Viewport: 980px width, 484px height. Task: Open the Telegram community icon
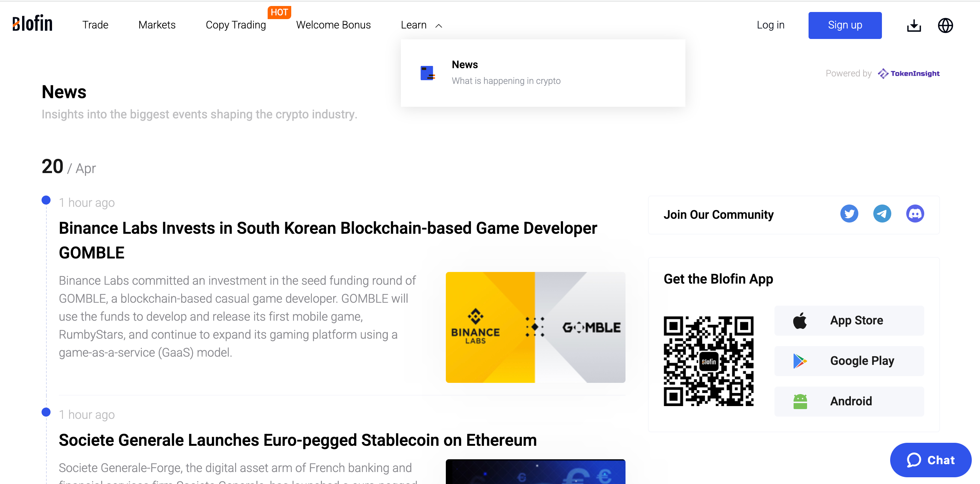(882, 214)
